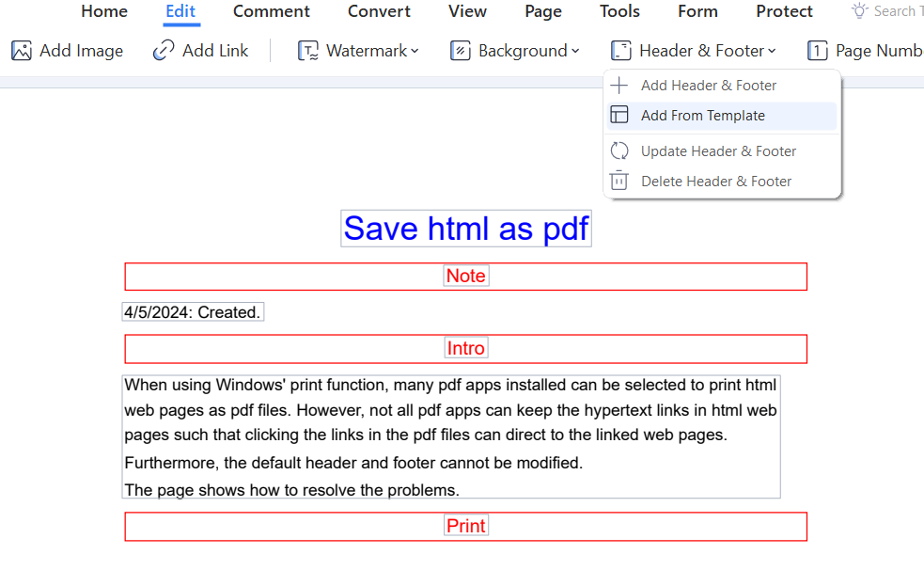924x586 pixels.
Task: Choose Add Header & Footer menu entry
Action: pos(722,86)
